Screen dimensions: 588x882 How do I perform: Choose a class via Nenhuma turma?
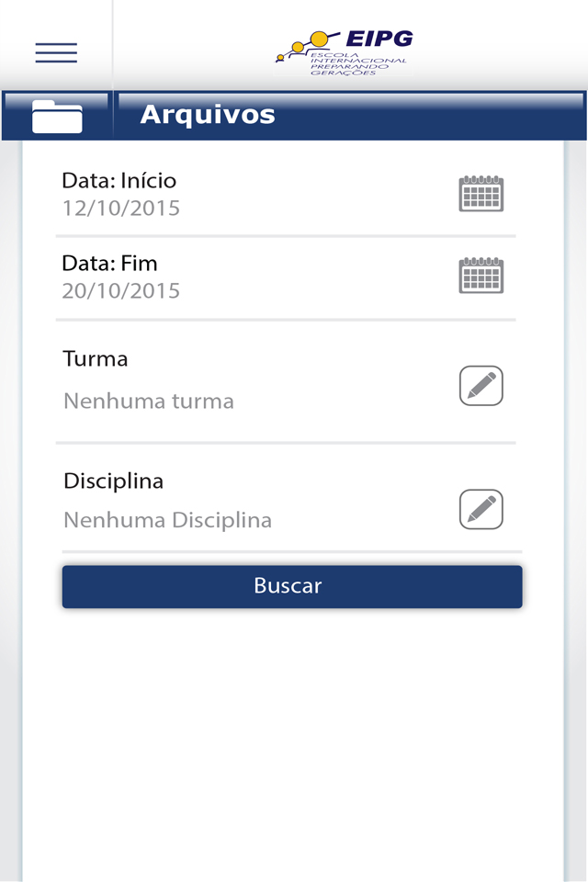(149, 401)
